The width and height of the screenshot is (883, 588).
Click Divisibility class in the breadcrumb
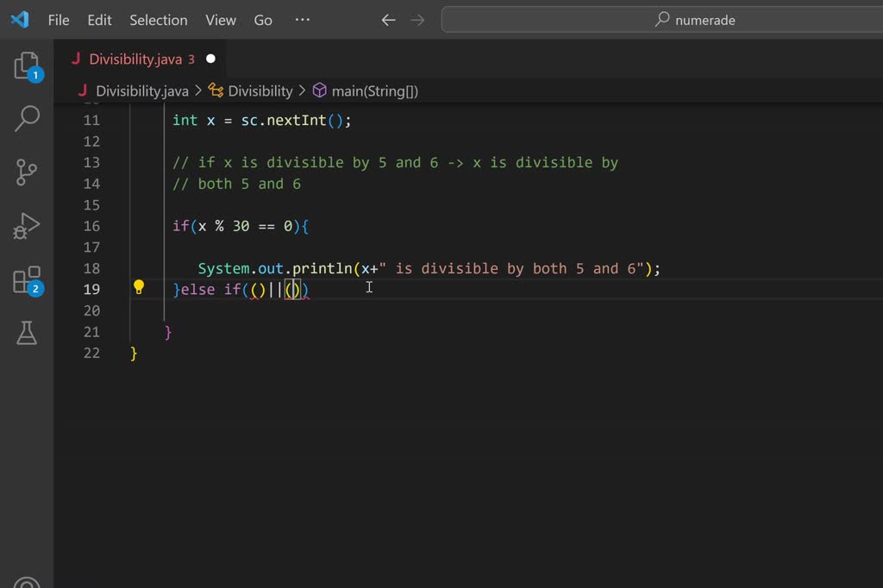(x=260, y=91)
